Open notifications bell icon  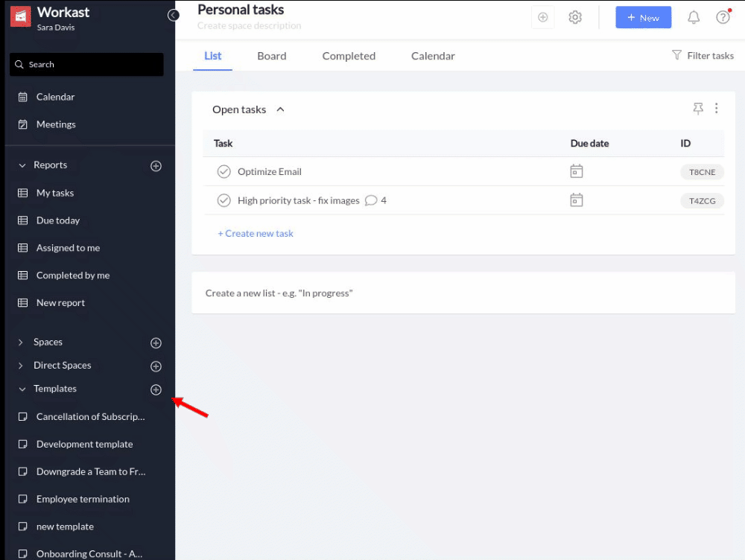[x=694, y=18]
